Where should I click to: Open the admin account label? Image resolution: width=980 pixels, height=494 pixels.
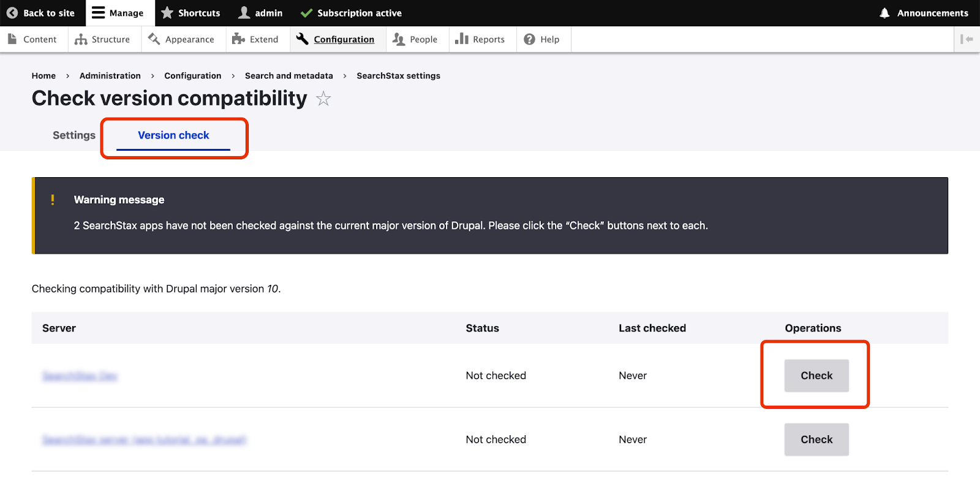[269, 13]
